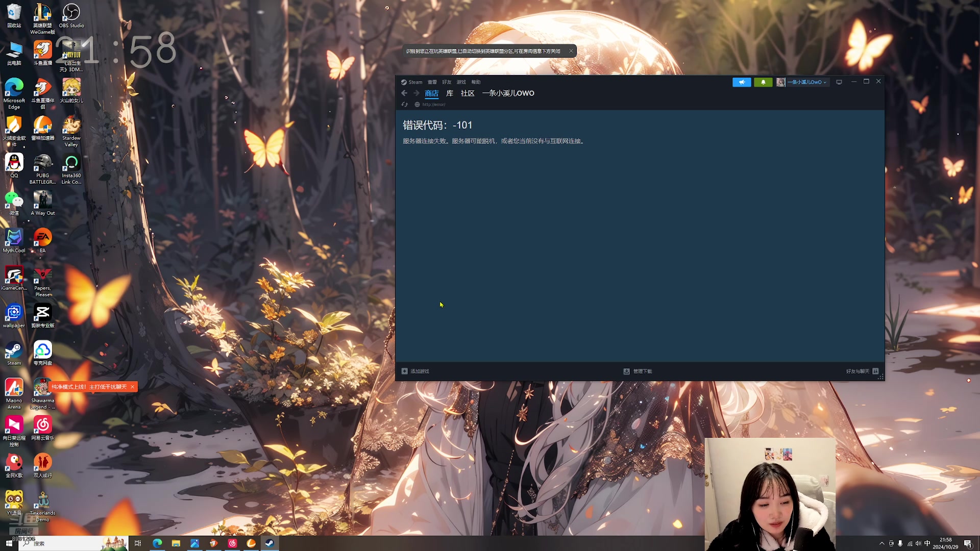Select the A Way Out desktop icon

pyautogui.click(x=43, y=204)
